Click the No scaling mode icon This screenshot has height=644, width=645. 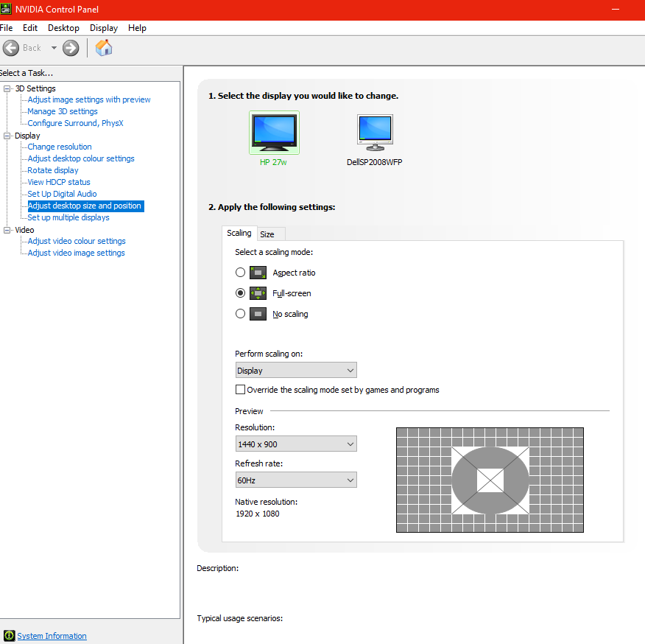coord(258,314)
